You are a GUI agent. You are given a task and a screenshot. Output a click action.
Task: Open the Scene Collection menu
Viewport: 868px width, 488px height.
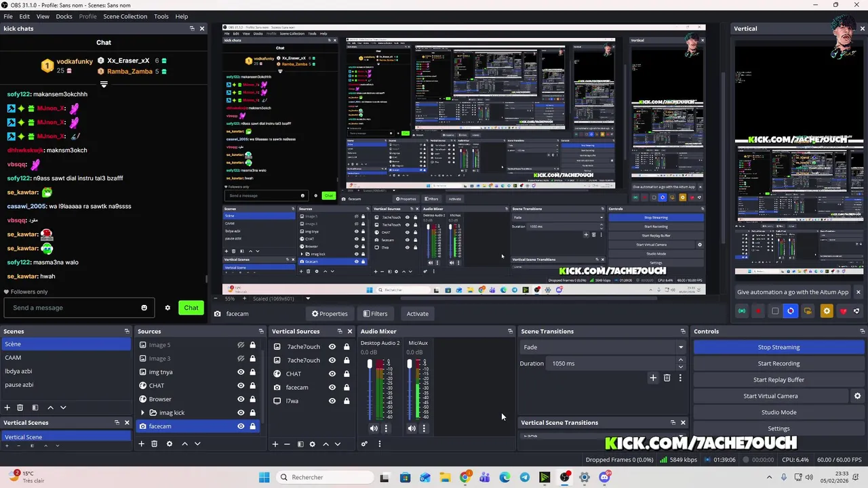pos(125,16)
